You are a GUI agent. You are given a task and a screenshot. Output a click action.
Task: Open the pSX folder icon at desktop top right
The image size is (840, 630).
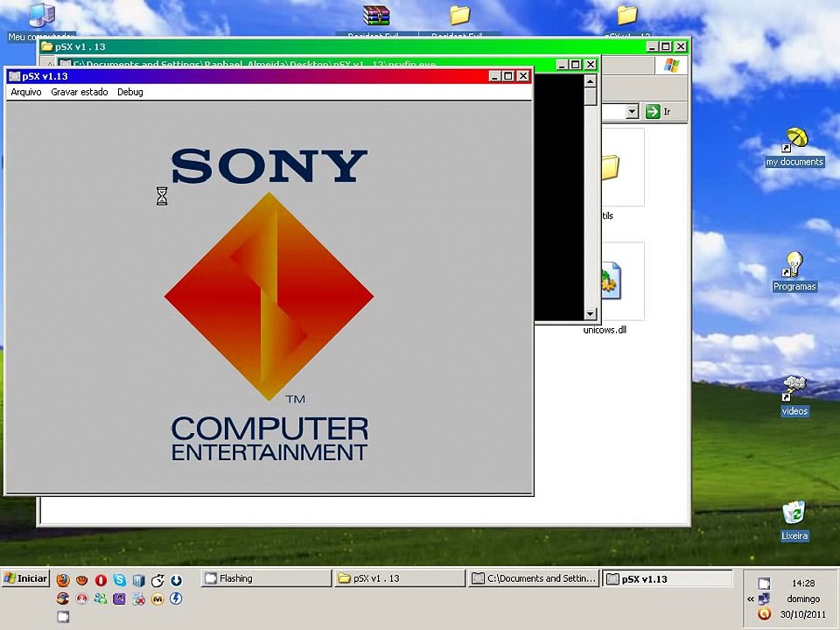coord(626,15)
